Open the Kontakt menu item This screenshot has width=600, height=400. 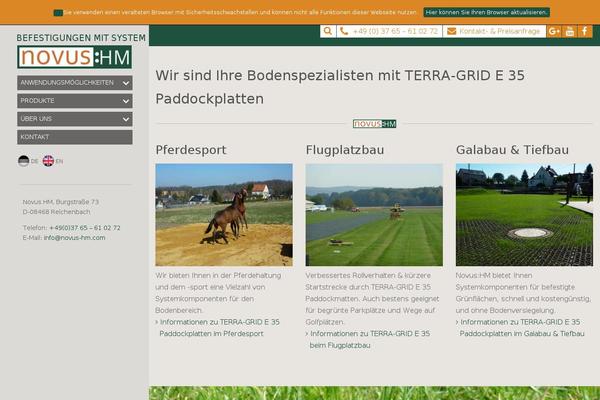pyautogui.click(x=75, y=137)
